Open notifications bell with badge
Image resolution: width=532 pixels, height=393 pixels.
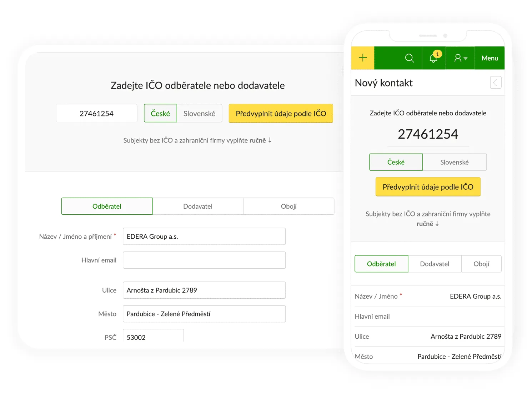tap(433, 58)
